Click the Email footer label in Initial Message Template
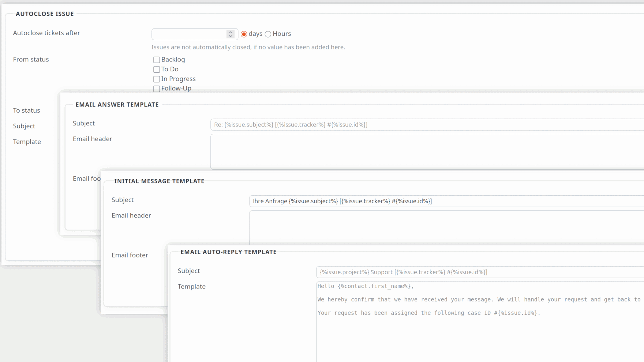 click(130, 255)
